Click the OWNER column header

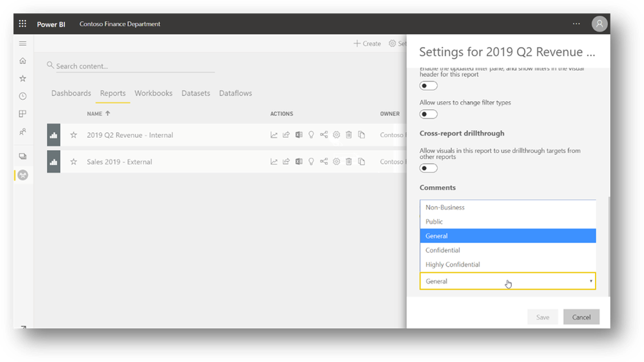point(390,114)
